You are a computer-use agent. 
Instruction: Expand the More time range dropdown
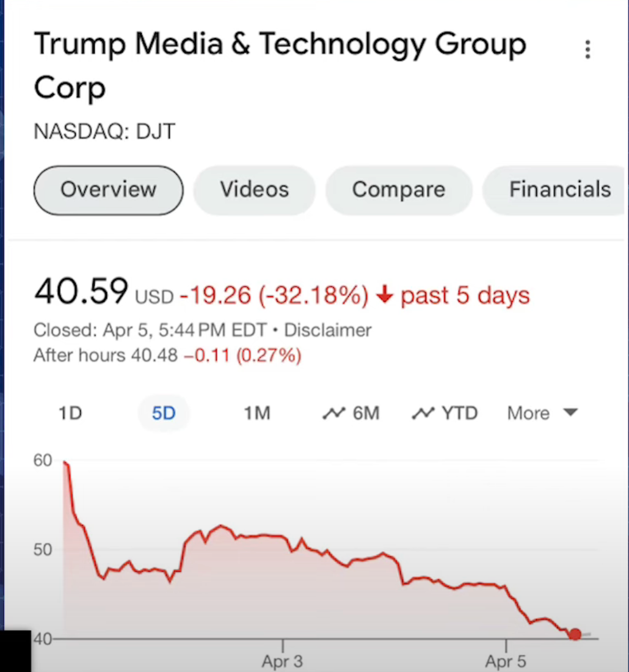tap(542, 414)
